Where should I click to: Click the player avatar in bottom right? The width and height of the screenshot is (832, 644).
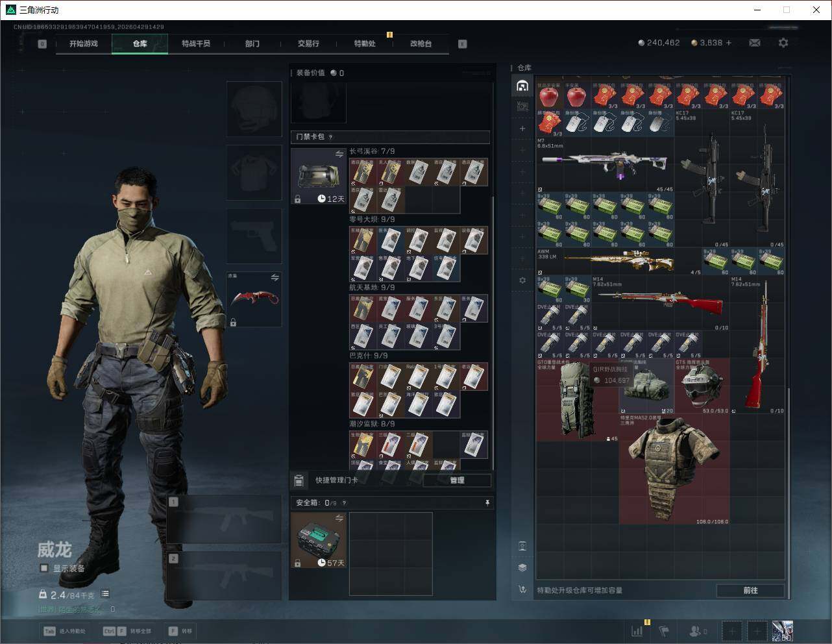(x=782, y=630)
